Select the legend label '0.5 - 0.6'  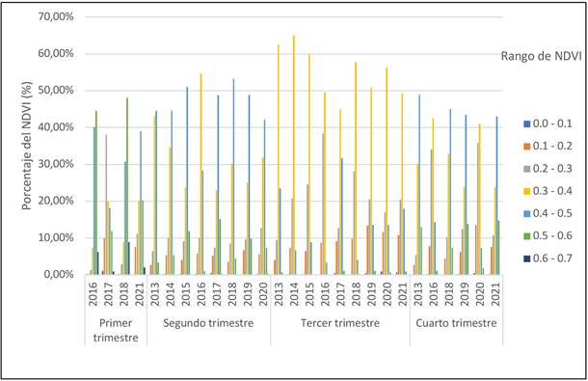point(552,235)
